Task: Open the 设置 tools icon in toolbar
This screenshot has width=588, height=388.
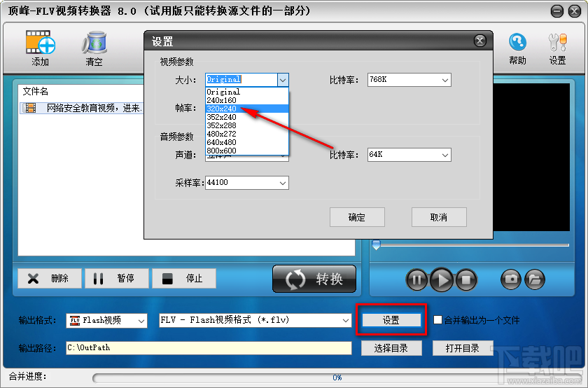Action: 557,43
